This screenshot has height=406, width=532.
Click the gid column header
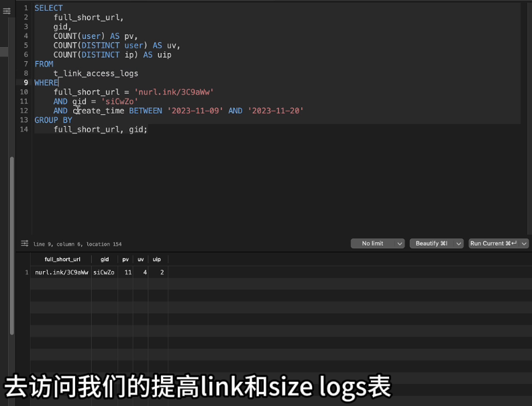105,259
